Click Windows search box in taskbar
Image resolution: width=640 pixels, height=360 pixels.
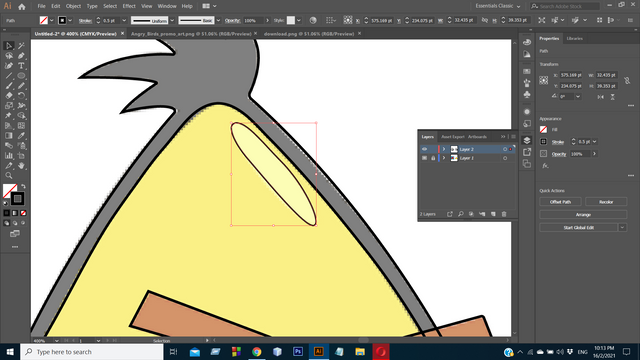coord(92,352)
